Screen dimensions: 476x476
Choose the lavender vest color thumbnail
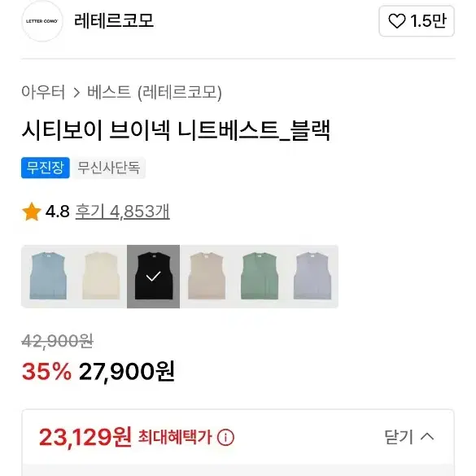[312, 277]
